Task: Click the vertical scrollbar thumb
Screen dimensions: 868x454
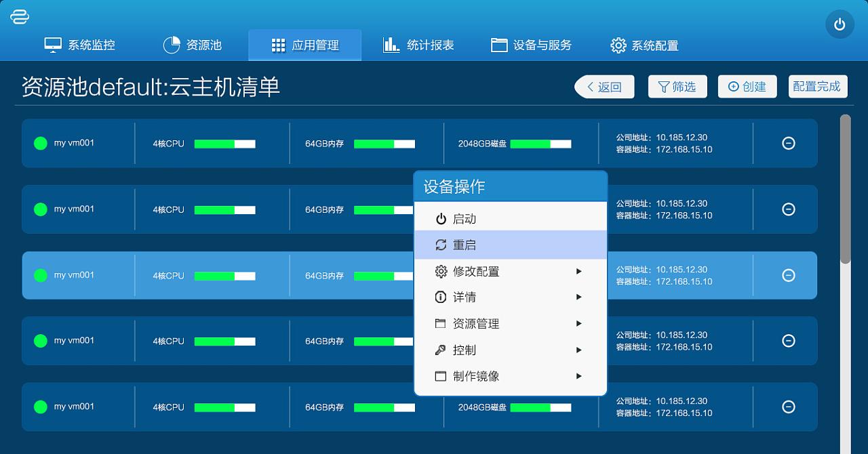Action: point(845,188)
